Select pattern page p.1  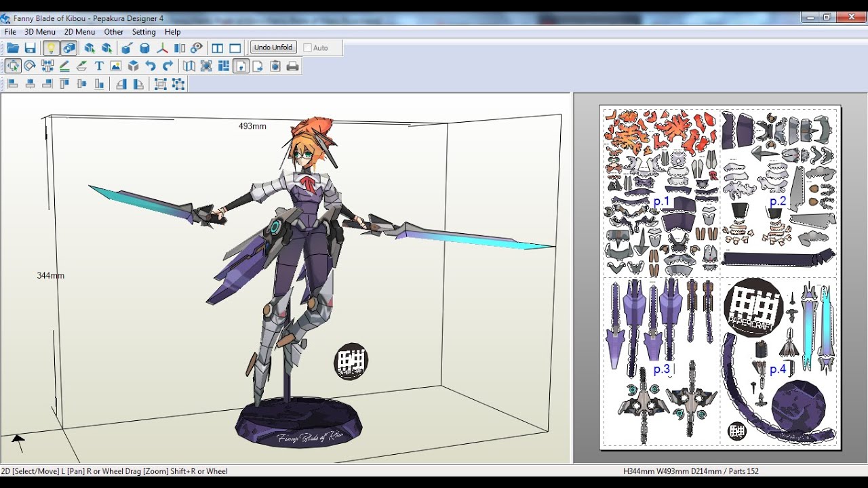[662, 201]
